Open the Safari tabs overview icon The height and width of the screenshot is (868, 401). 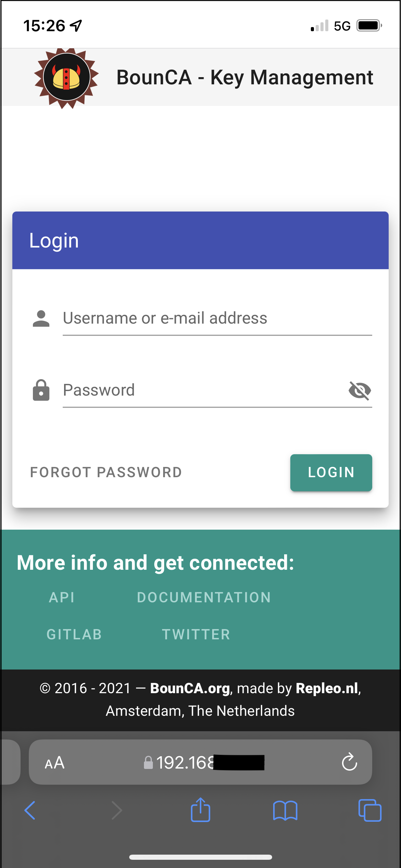tap(370, 810)
